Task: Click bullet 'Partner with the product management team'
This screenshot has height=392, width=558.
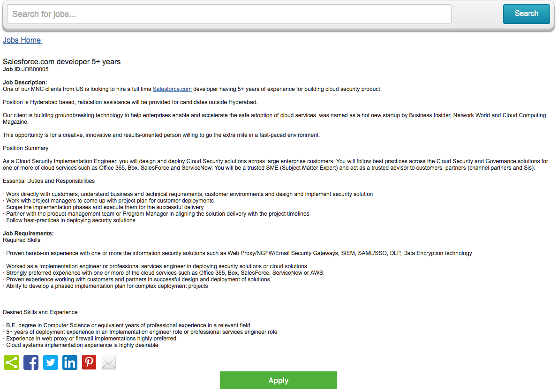Action: pyautogui.click(x=156, y=214)
